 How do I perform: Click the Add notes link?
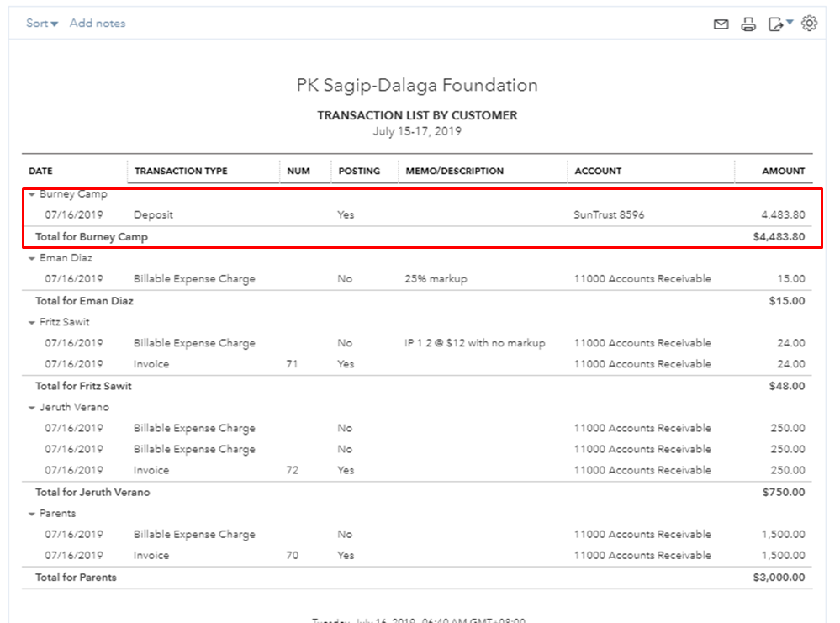coord(98,24)
